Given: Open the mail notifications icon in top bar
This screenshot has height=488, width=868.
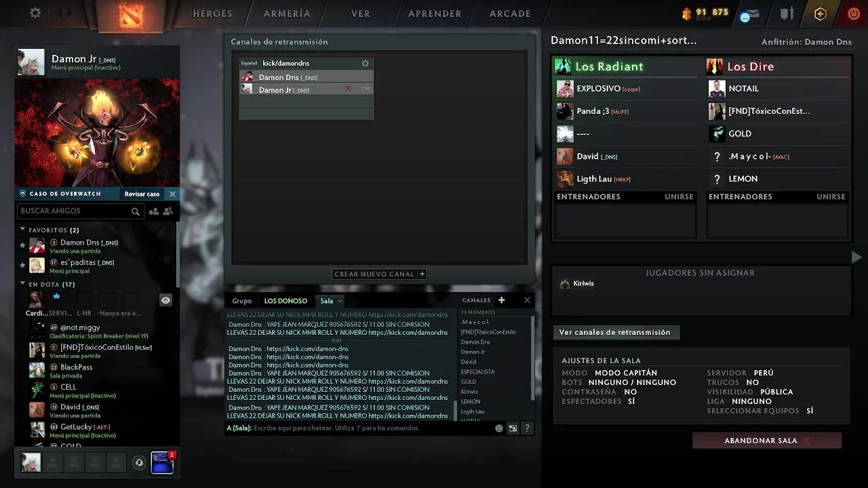Looking at the screenshot, I should (x=749, y=14).
